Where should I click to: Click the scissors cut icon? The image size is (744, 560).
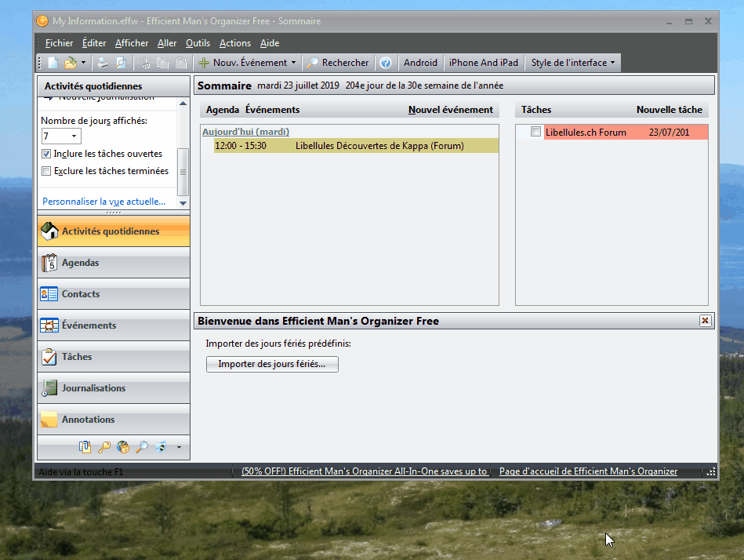[x=145, y=63]
